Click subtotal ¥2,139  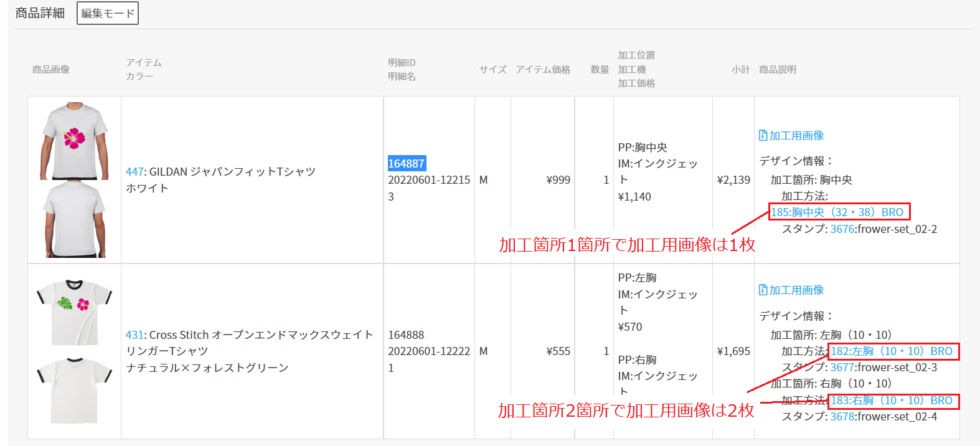pyautogui.click(x=733, y=179)
